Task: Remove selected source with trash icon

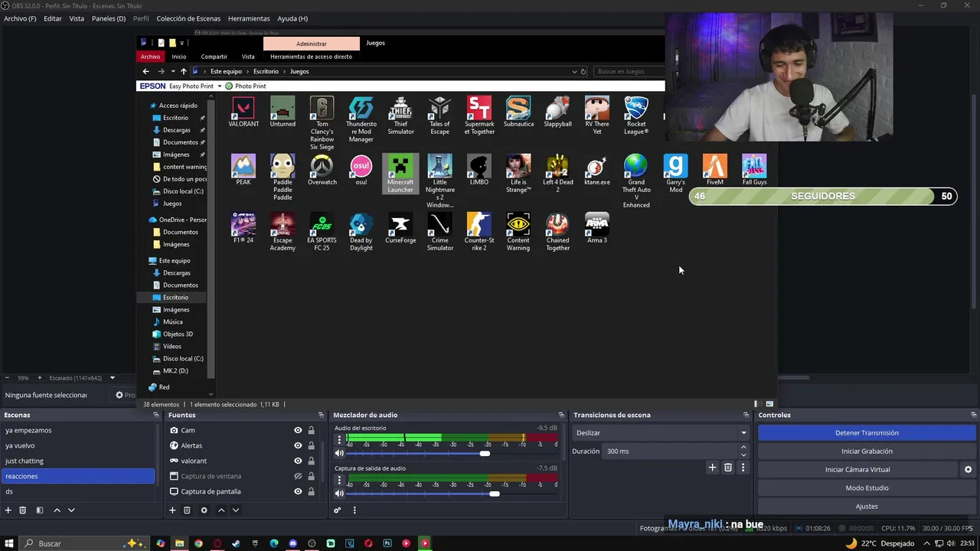Action: [187, 510]
